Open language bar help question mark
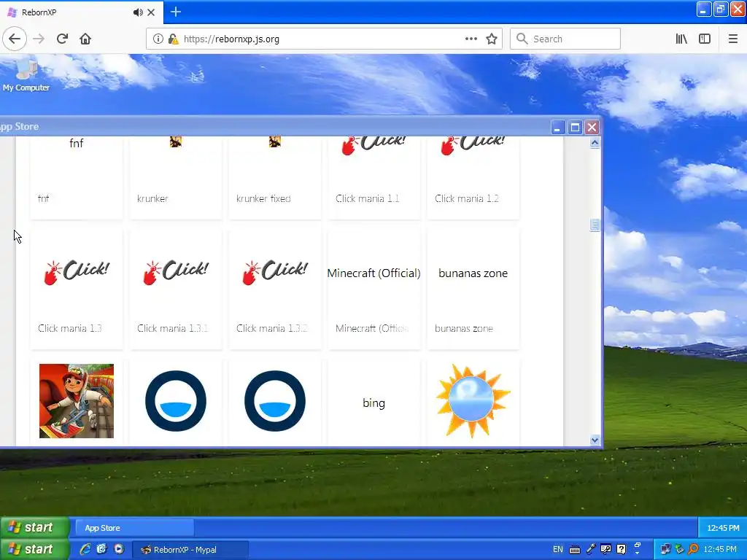Screen dimensions: 747x560 click(x=622, y=549)
